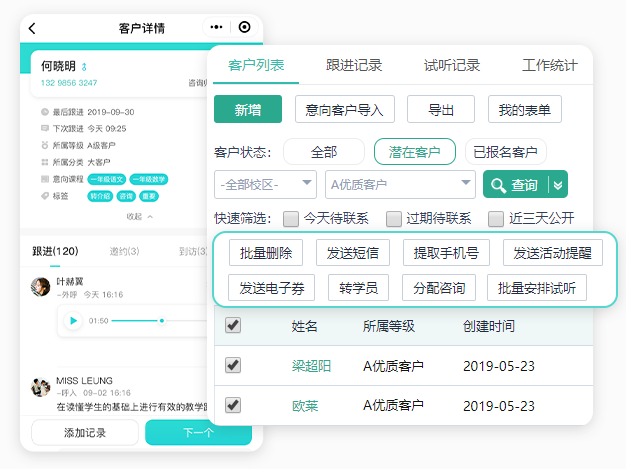Select 潜在客户 customer status filter
This screenshot has height=469, width=626.
point(415,152)
